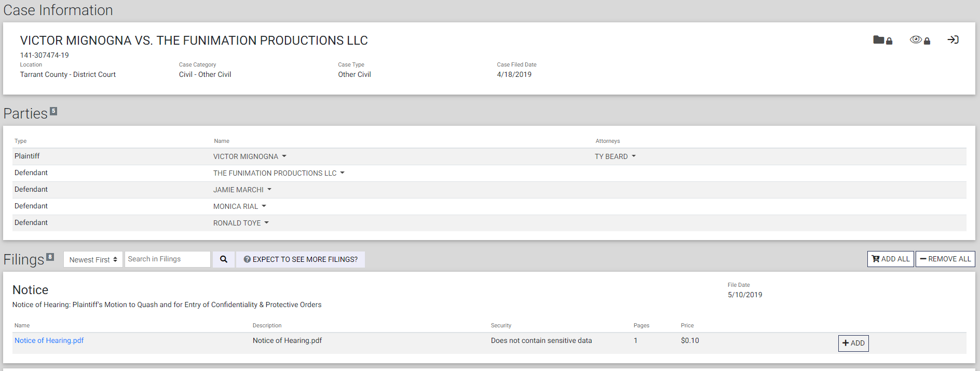Click the arrow-into-box exit icon

coord(953,39)
